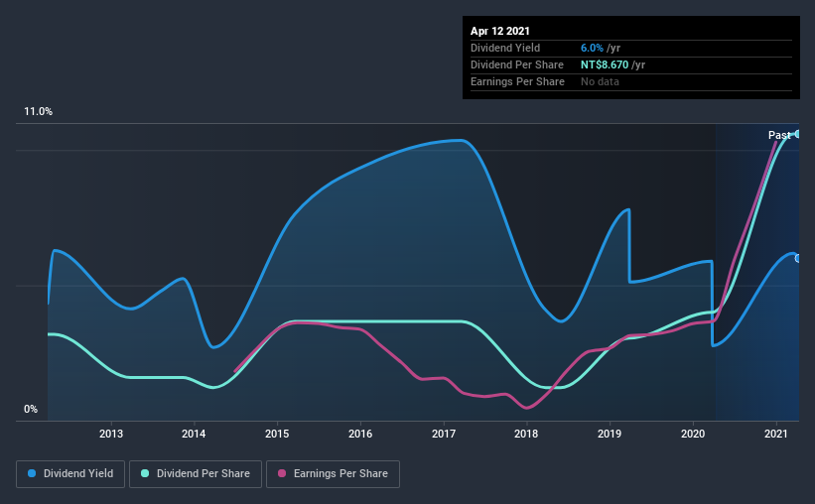Select the 2014 x-axis label
Image resolution: width=815 pixels, height=504 pixels.
(x=194, y=434)
